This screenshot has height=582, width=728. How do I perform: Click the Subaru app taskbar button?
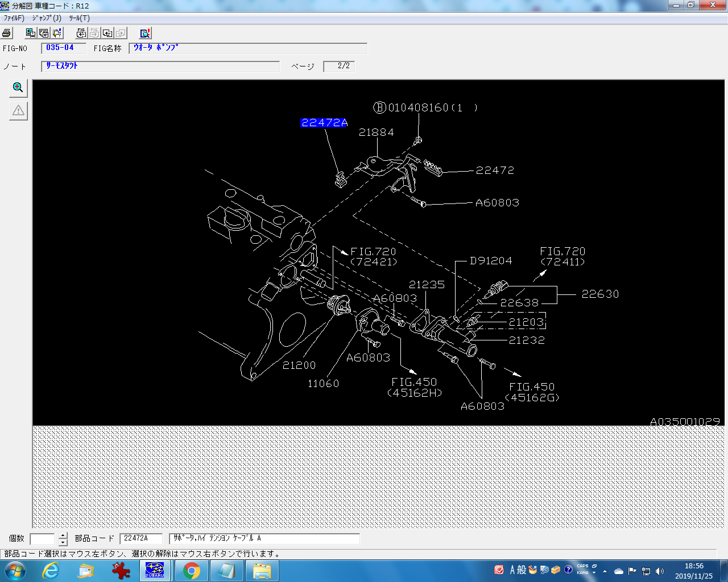tap(155, 571)
